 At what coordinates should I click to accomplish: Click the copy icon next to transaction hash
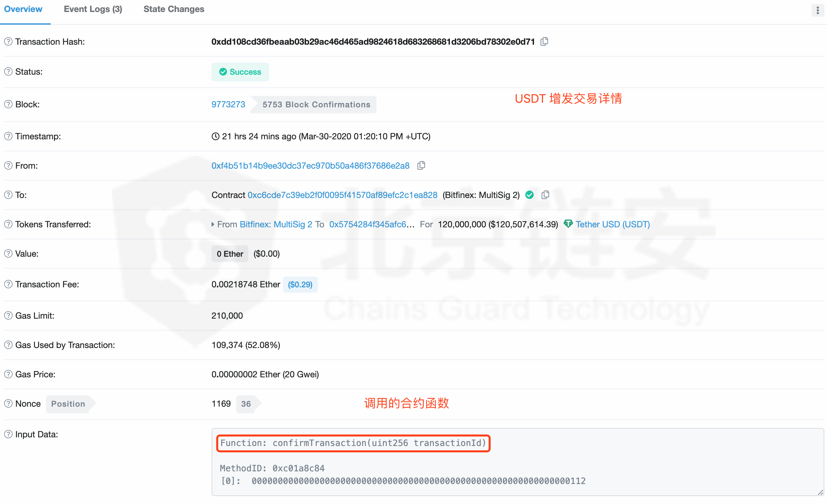click(543, 41)
